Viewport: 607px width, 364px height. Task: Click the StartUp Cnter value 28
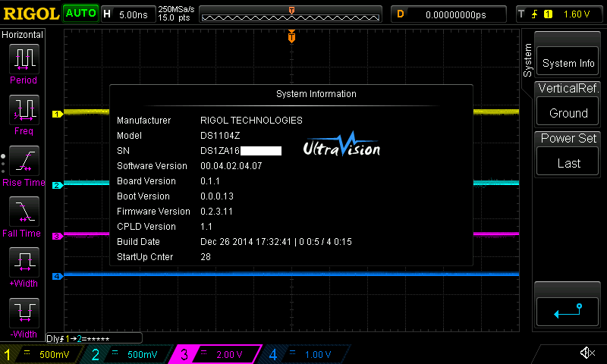pyautogui.click(x=206, y=257)
